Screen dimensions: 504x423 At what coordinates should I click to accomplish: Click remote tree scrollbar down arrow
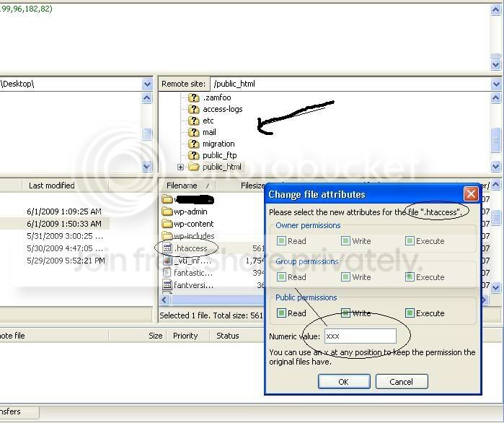click(496, 167)
